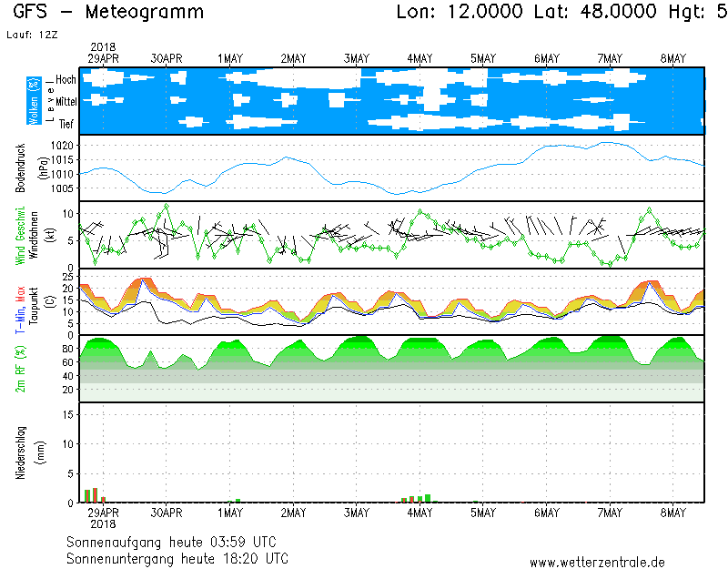Viewport: 728px width, 569px height.
Task: Click "8MAY" on the bottom date axis
Action: click(x=673, y=513)
